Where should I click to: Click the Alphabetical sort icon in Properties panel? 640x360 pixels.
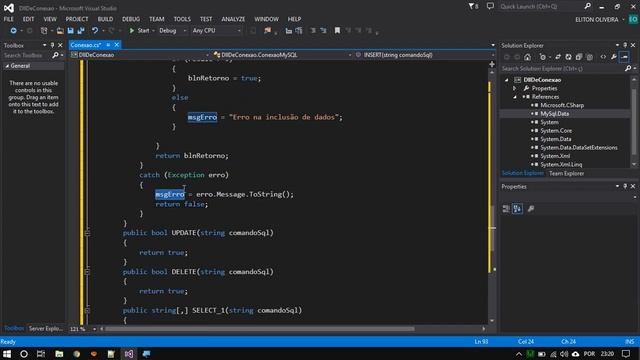click(x=517, y=209)
